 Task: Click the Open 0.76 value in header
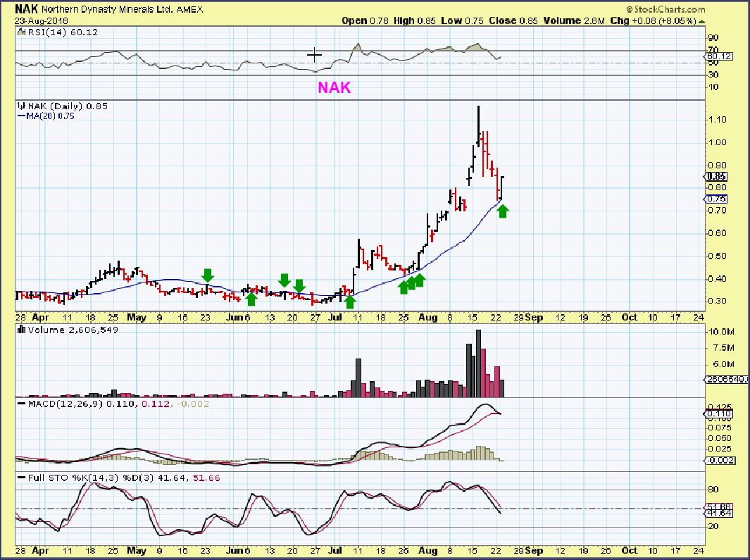365,21
